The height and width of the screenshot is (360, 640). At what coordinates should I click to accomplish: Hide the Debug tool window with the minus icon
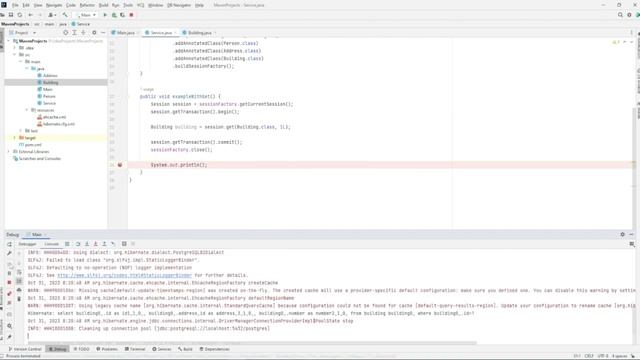[631, 234]
